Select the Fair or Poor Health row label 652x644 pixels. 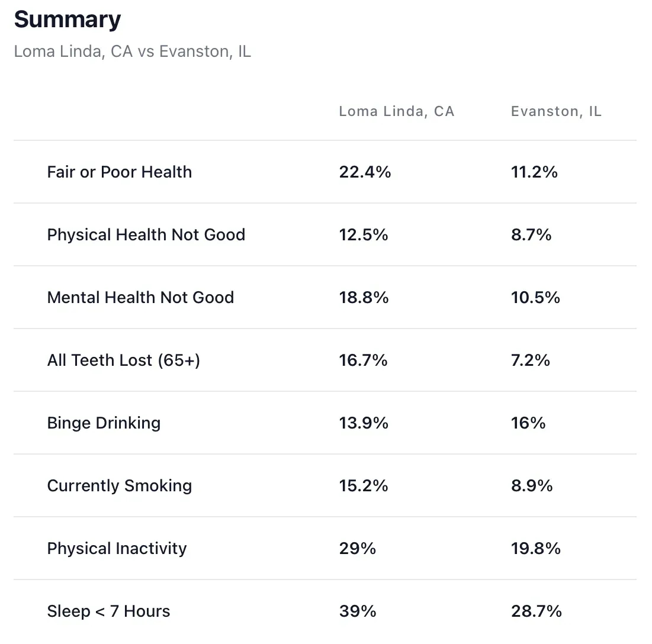click(120, 172)
